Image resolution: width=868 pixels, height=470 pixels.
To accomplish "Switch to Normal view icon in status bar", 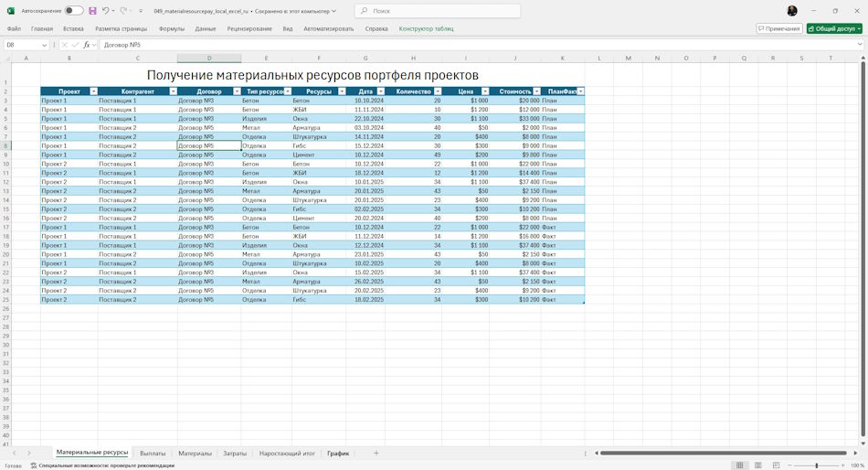I will [x=739, y=465].
